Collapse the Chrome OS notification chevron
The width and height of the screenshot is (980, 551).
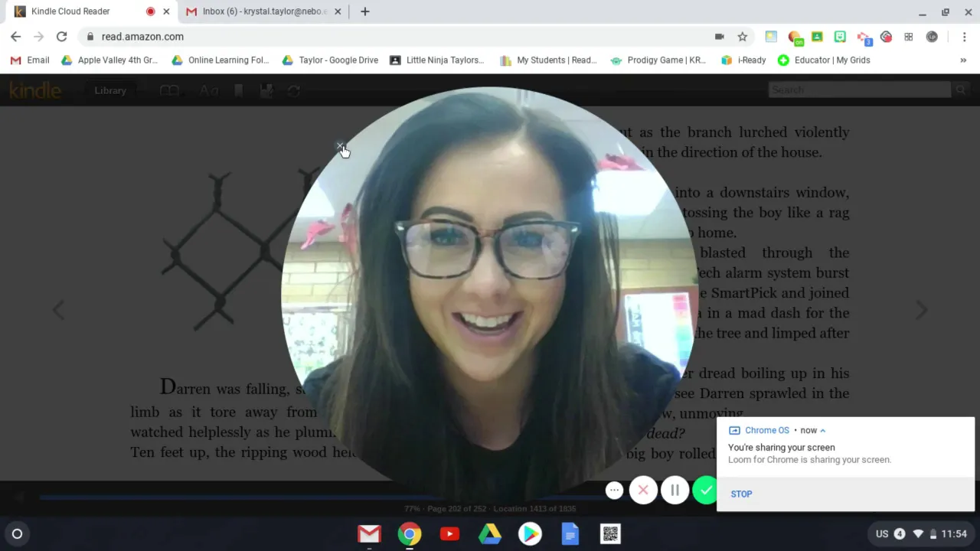point(823,430)
